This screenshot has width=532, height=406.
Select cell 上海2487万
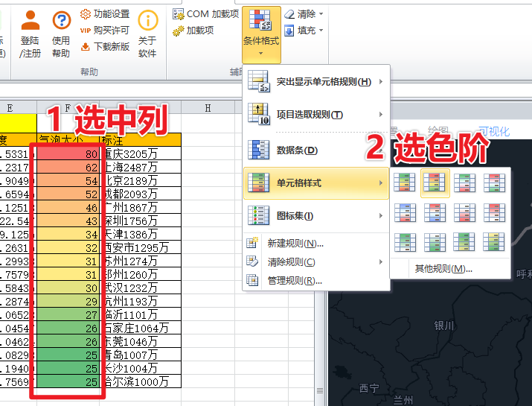click(141, 167)
